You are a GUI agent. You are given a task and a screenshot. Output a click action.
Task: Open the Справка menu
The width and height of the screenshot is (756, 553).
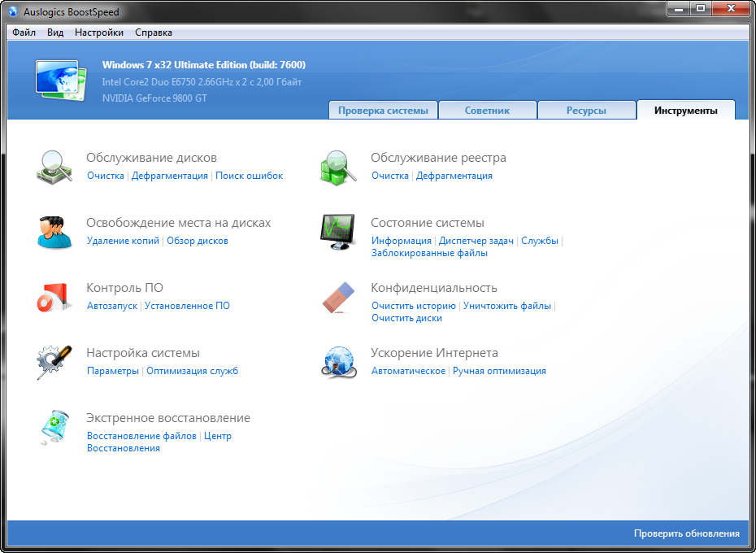154,33
